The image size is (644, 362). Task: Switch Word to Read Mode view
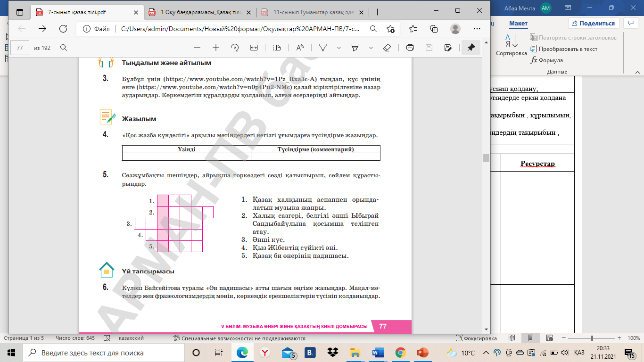tap(512, 338)
